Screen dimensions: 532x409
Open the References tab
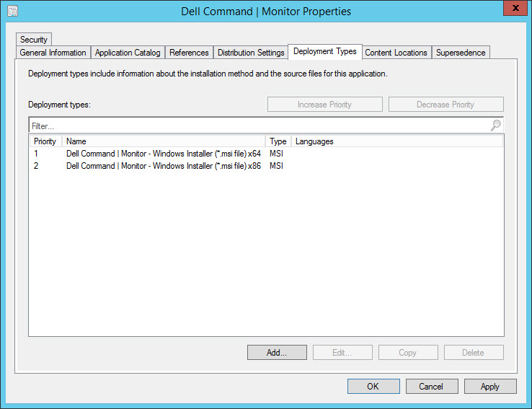coord(189,53)
